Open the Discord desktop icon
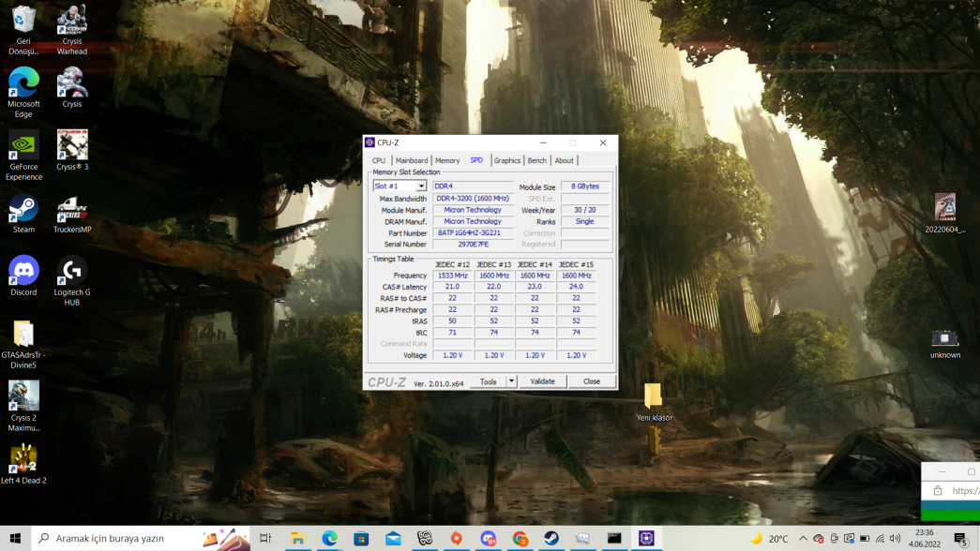The width and height of the screenshot is (980, 551). pyautogui.click(x=23, y=272)
